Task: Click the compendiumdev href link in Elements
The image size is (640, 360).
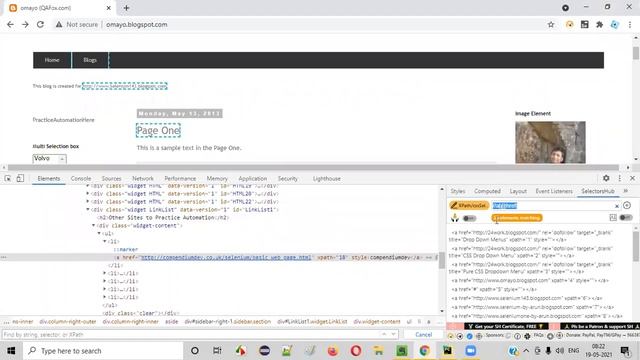Action: (x=226, y=258)
